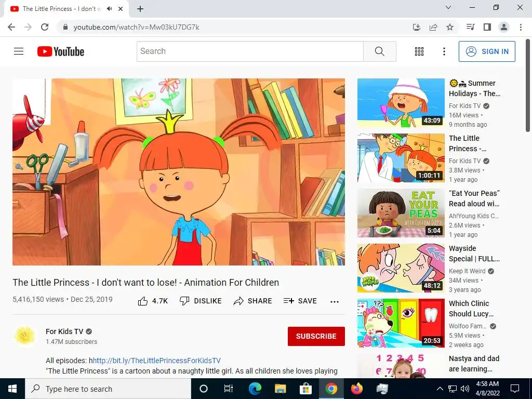This screenshot has height=399, width=532.
Task: Select The Little Princess browser tab
Action: (66, 9)
